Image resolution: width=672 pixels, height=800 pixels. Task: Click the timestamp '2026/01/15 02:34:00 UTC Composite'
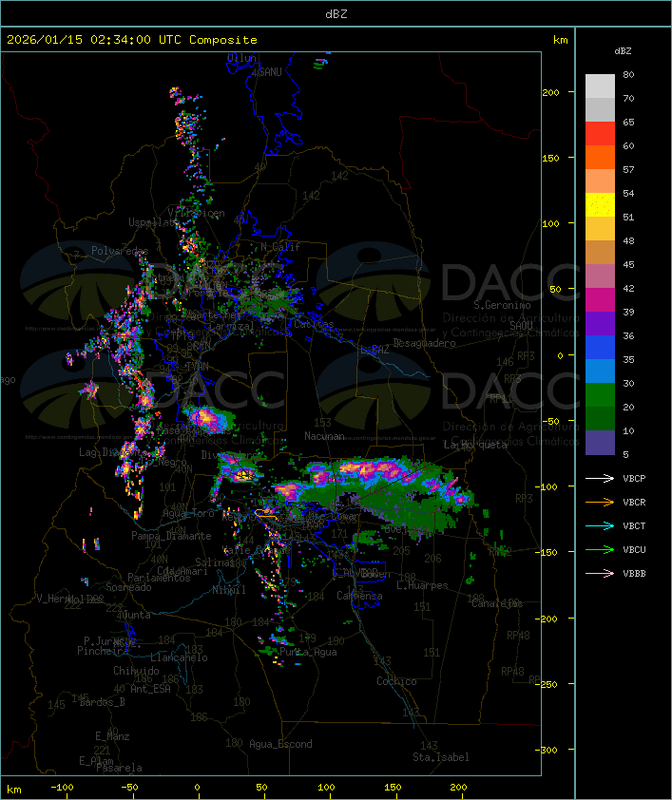coord(132,40)
